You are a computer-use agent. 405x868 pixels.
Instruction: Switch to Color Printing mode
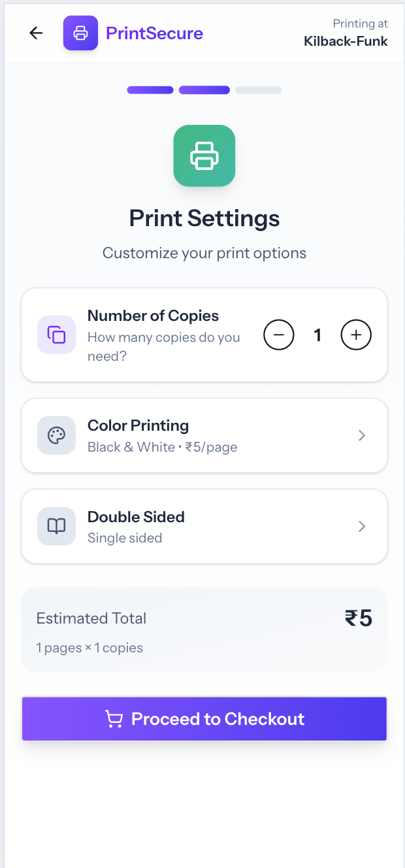204,435
